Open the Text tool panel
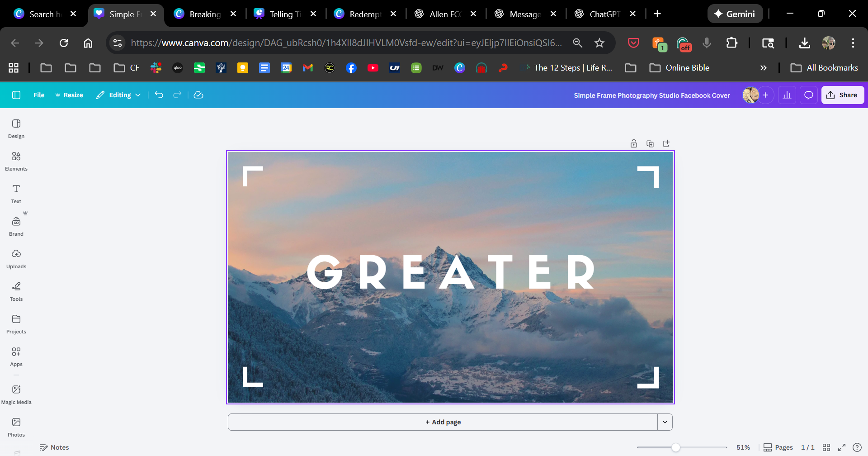Screen dimensions: 868x456 (x=16, y=194)
